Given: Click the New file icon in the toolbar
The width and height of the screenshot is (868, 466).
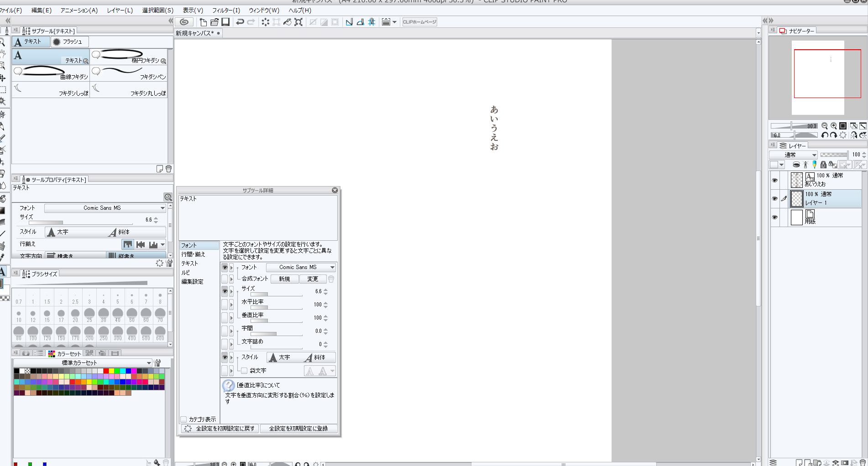Looking at the screenshot, I should (x=203, y=22).
